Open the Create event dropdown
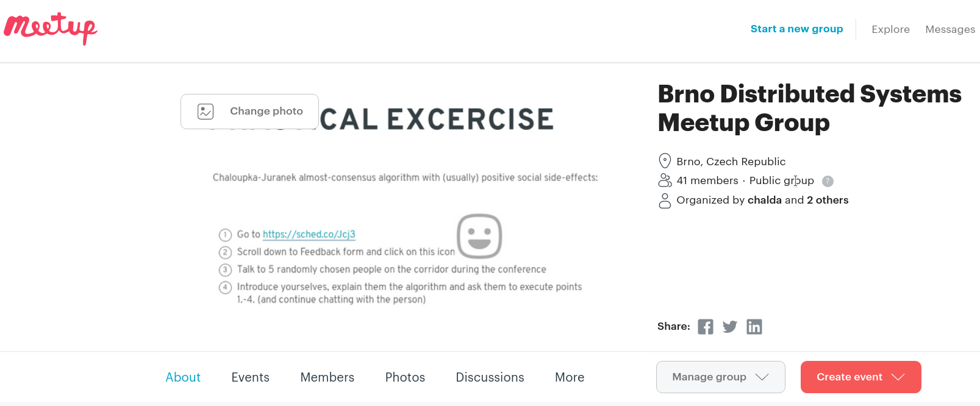The width and height of the screenshot is (980, 406). pos(860,377)
